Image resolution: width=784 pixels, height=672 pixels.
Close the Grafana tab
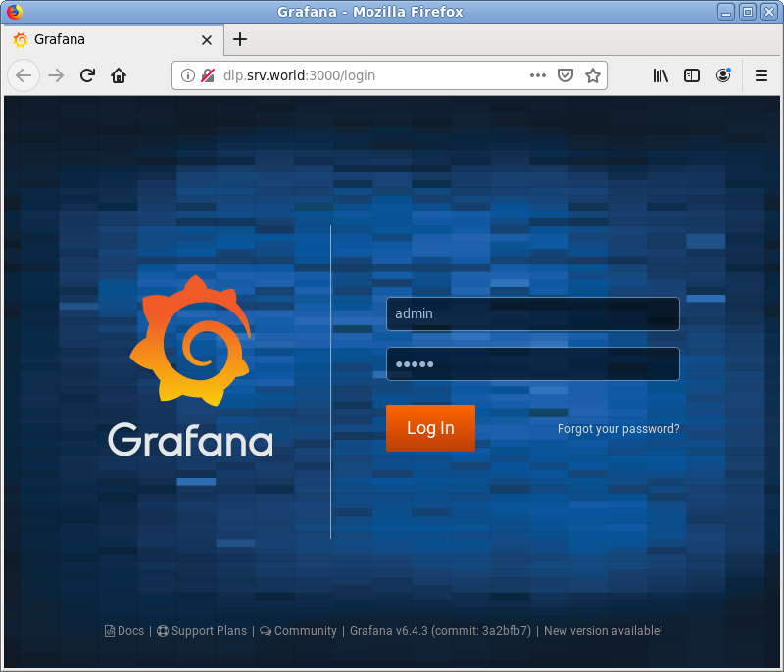tap(207, 40)
